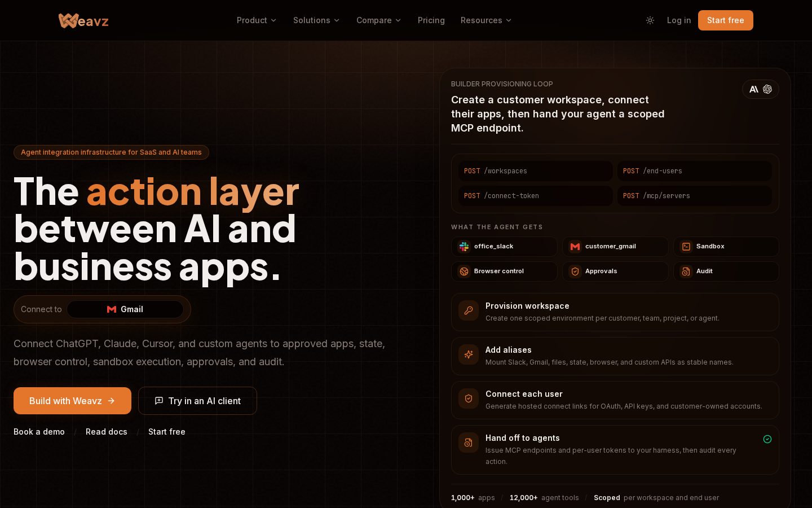The image size is (812, 508).
Task: Click the Browser control globe icon
Action: [464, 271]
